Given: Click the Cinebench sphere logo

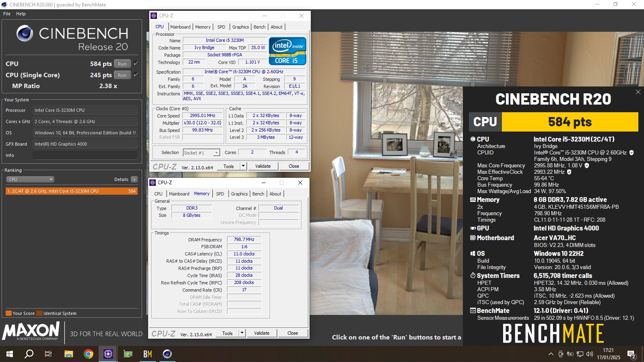Looking at the screenshot, I should [25, 33].
